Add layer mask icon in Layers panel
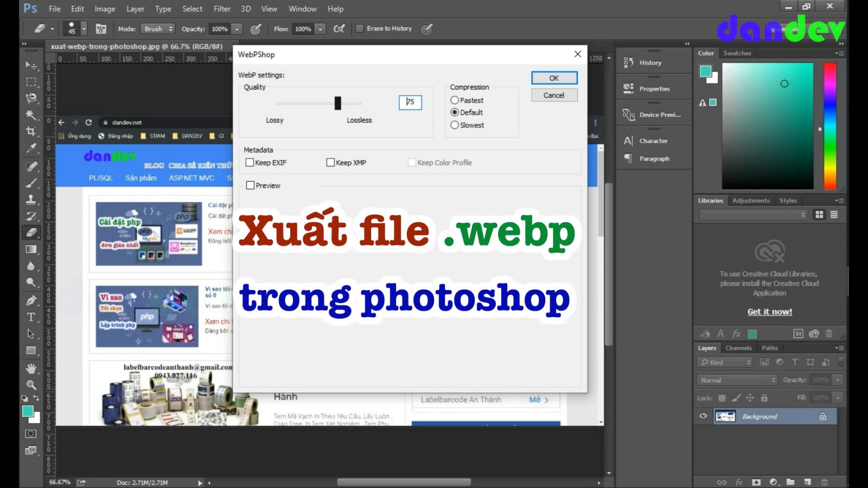868x488 pixels. coord(756,481)
